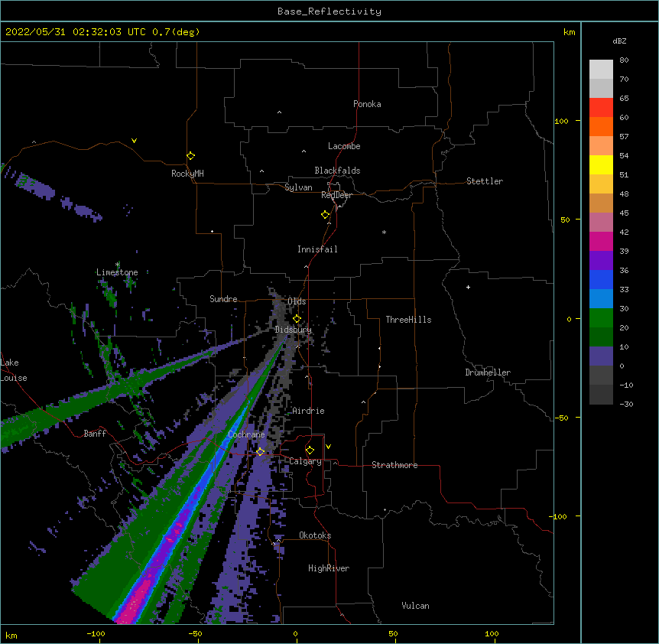
Task: Click the Sundre town label
Action: pyautogui.click(x=223, y=299)
